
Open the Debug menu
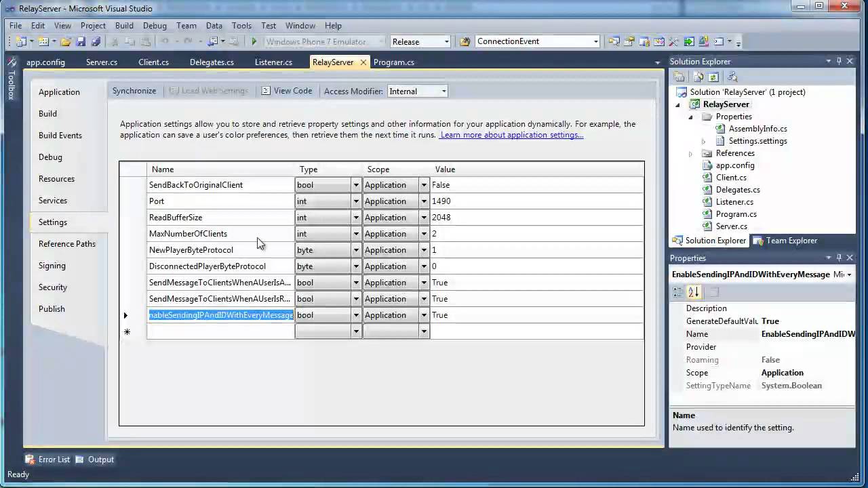[155, 26]
